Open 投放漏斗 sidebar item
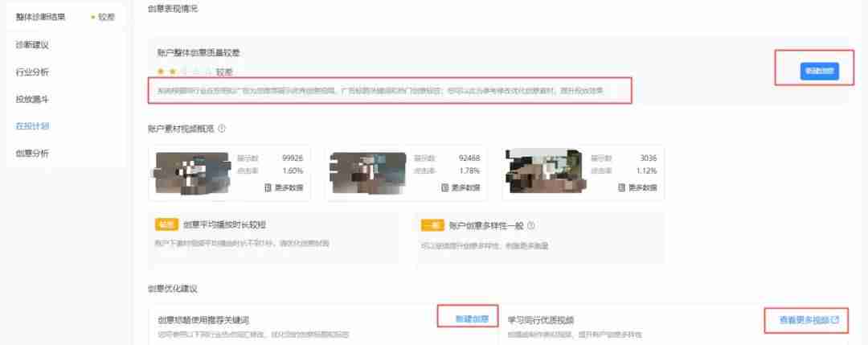868x345 pixels. pos(32,99)
